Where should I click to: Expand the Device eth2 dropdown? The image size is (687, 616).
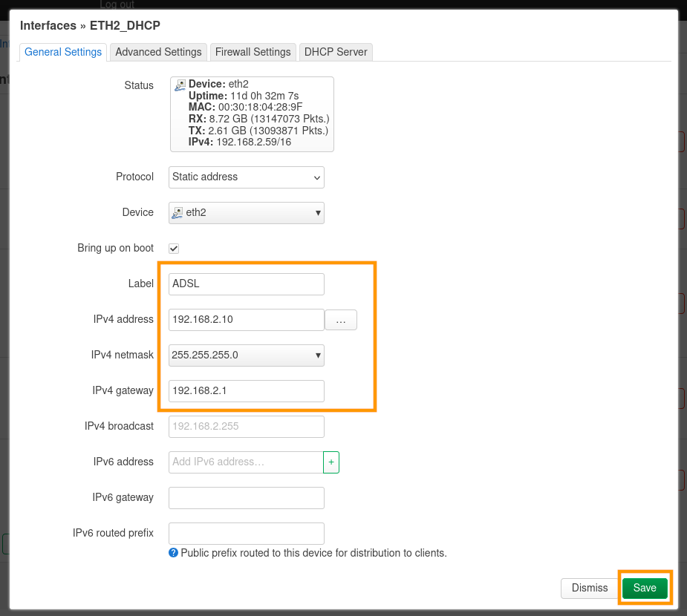click(247, 213)
